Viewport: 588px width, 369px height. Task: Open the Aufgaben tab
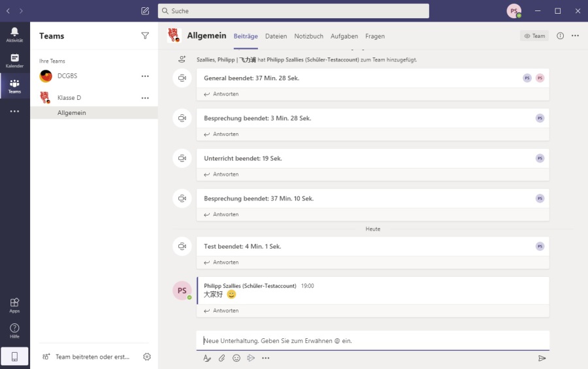[x=344, y=36]
